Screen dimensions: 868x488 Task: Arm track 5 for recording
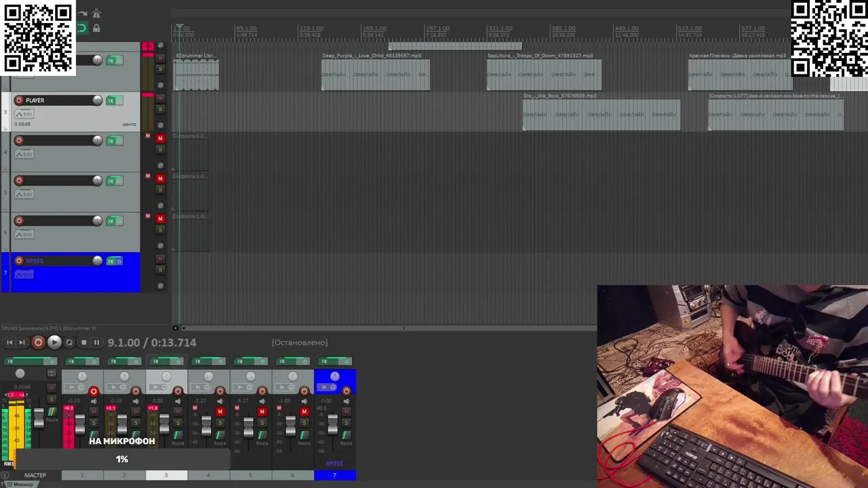click(19, 180)
